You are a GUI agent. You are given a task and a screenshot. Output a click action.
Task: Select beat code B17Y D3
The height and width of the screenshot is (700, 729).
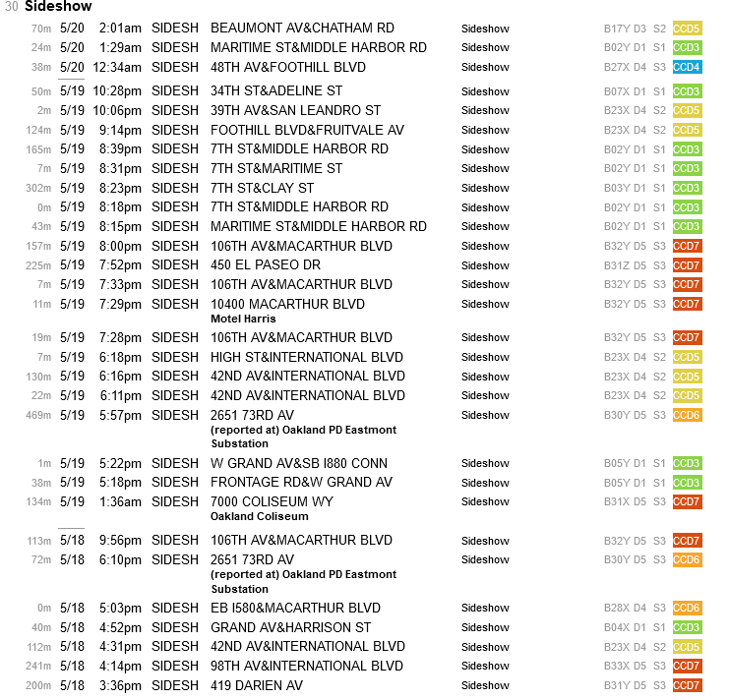click(x=625, y=29)
